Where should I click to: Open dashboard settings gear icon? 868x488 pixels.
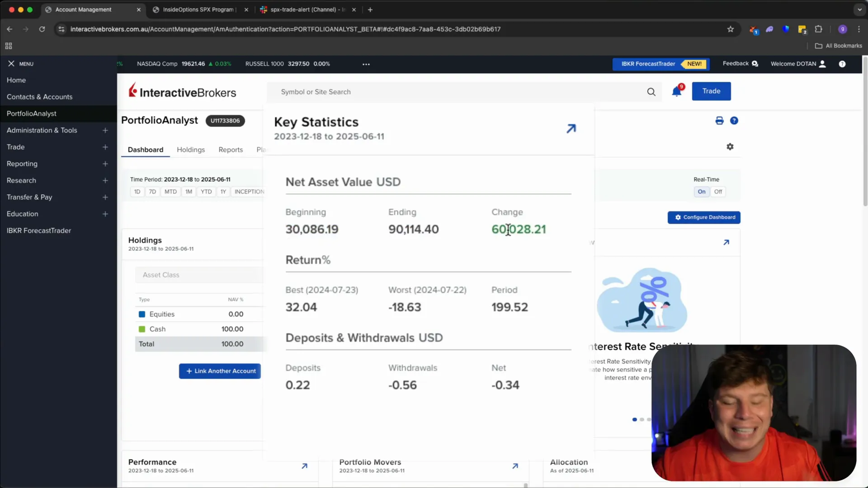click(730, 147)
